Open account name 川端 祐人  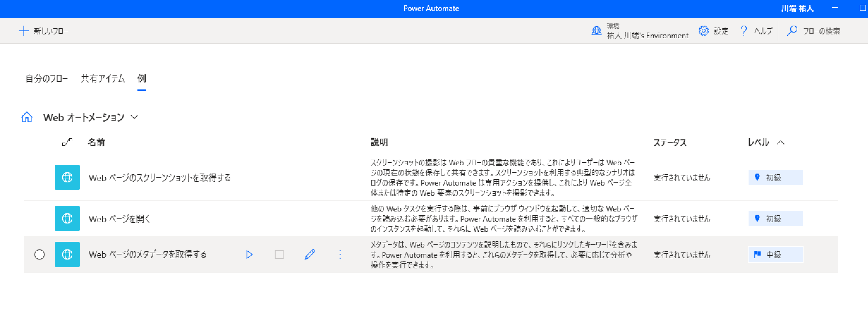[x=798, y=9]
